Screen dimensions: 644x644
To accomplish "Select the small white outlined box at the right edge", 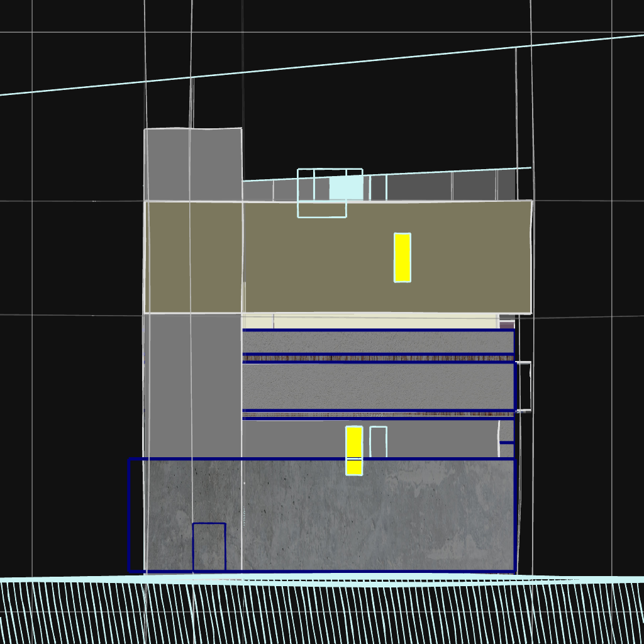I will (x=523, y=386).
